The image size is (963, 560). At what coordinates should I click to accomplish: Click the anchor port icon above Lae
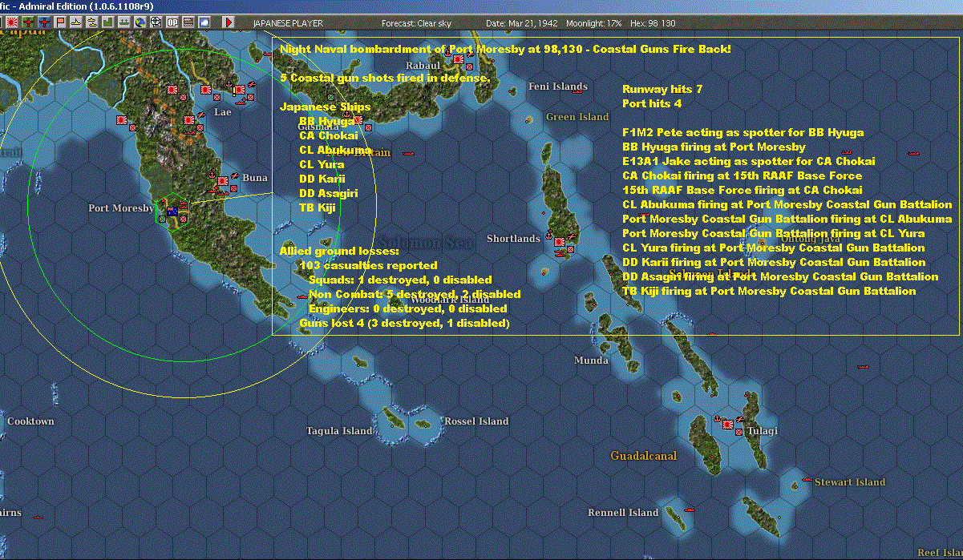(227, 83)
